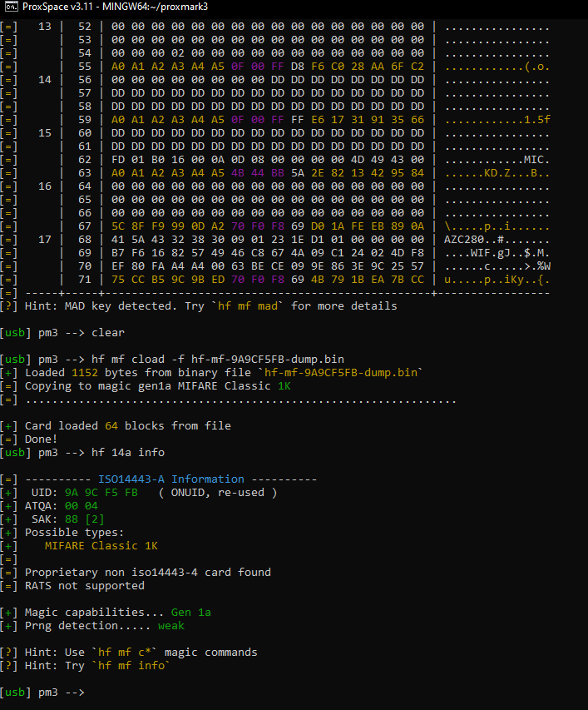
Task: Click the 'RATS not supported' line
Action: click(85, 586)
